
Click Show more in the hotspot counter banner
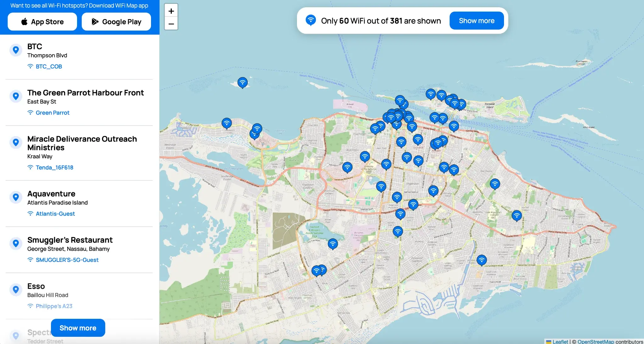coord(476,20)
